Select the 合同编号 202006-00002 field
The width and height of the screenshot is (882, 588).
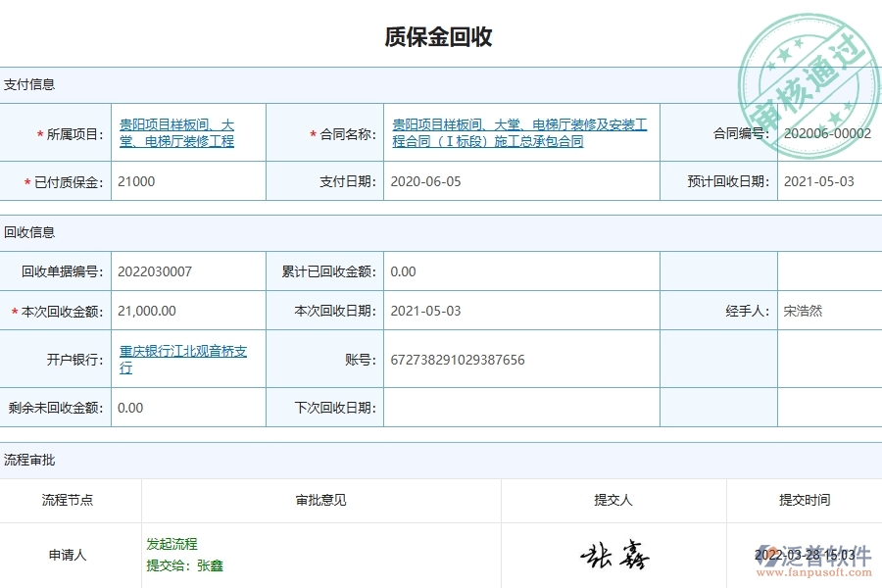pos(826,132)
